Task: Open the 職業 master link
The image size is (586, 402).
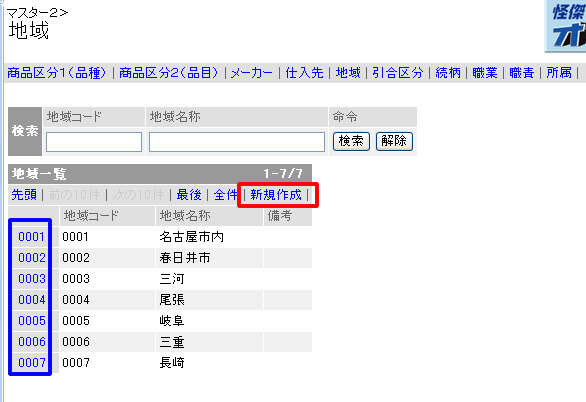Action: pos(485,72)
